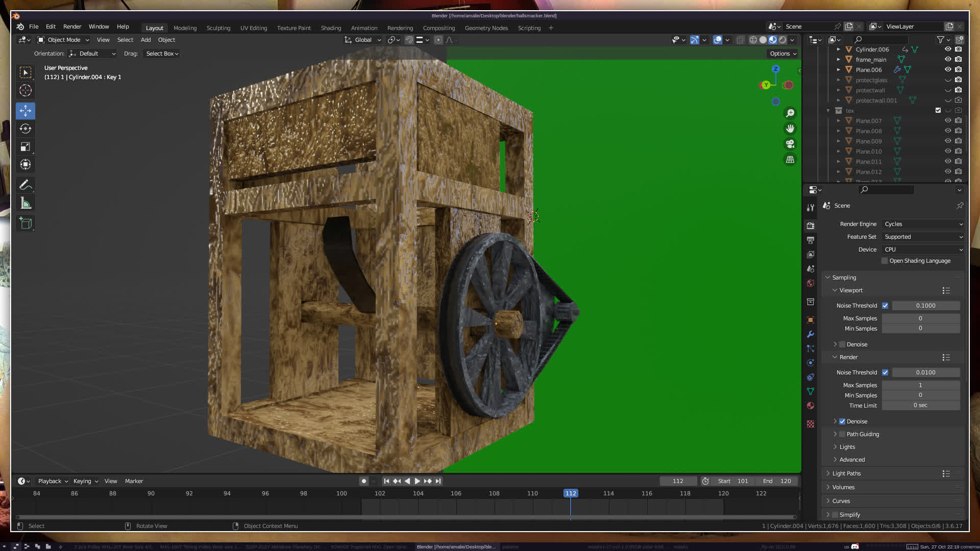Click the Options button in viewport
This screenshot has height=551, width=980.
pyautogui.click(x=782, y=54)
